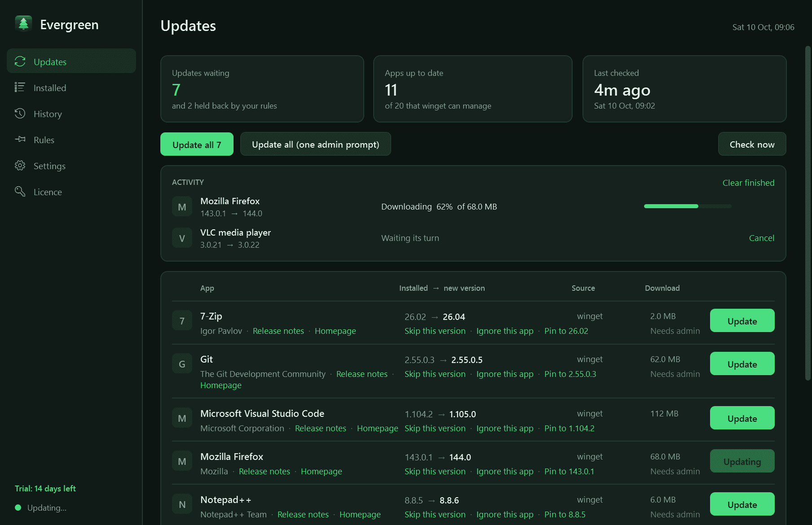Open the Git homepage link
This screenshot has height=525, width=812.
coord(221,385)
